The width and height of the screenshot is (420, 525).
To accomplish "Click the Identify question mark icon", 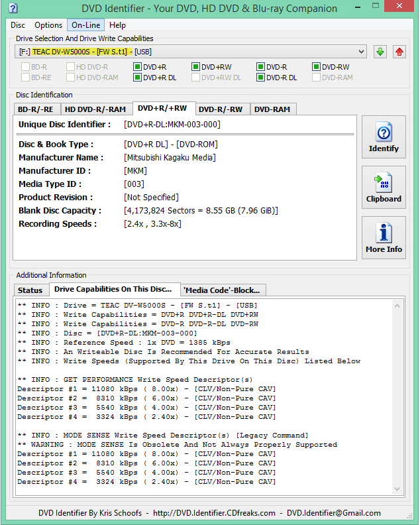I will click(384, 137).
